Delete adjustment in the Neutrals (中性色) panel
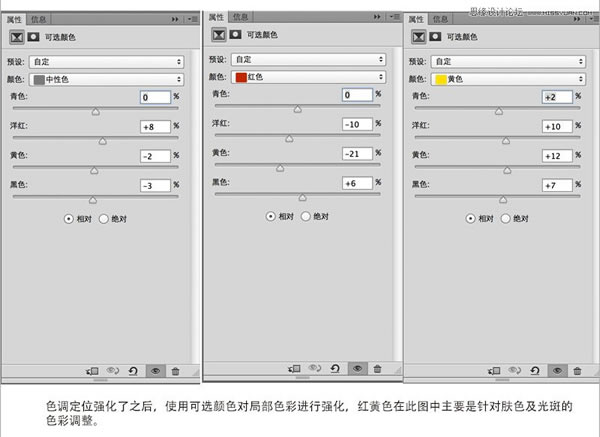Screen dimensions: 600x437 (x=175, y=371)
